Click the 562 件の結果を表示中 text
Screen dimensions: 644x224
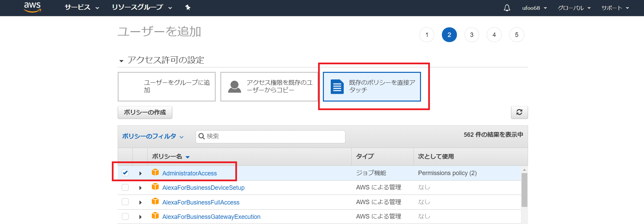click(x=493, y=134)
